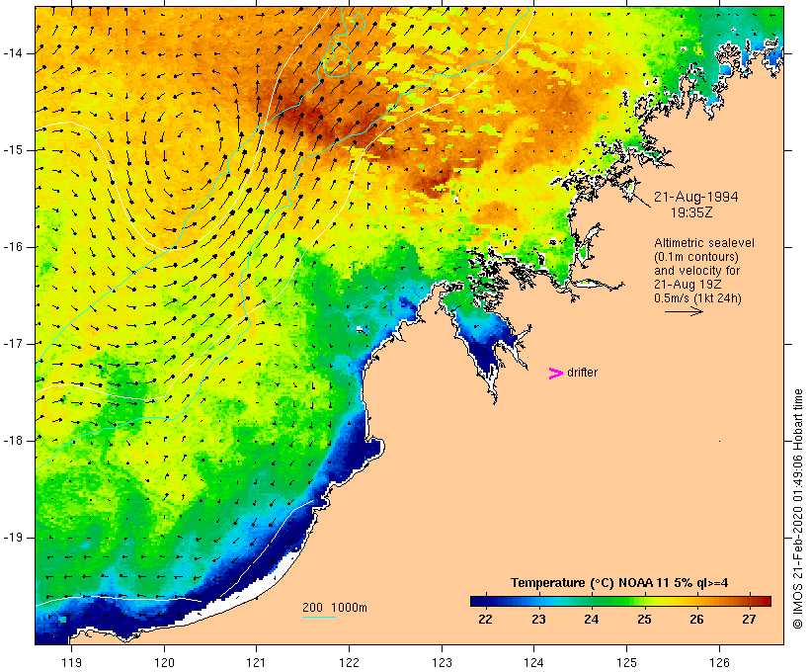
Task: Click the 'drifter' legend label
Action: tap(582, 373)
